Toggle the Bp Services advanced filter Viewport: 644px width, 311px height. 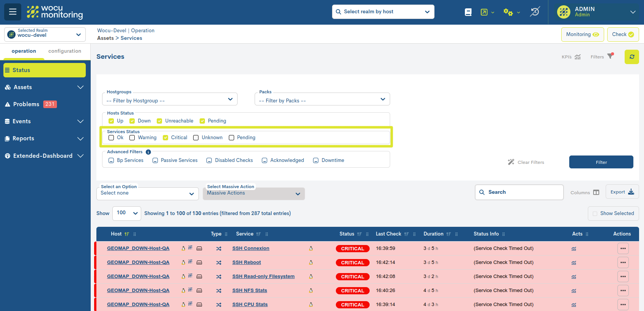(x=111, y=160)
